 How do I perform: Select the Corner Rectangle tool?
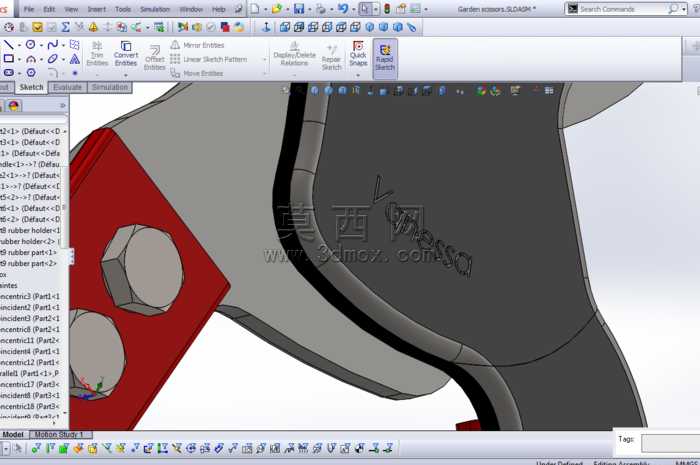tap(9, 58)
